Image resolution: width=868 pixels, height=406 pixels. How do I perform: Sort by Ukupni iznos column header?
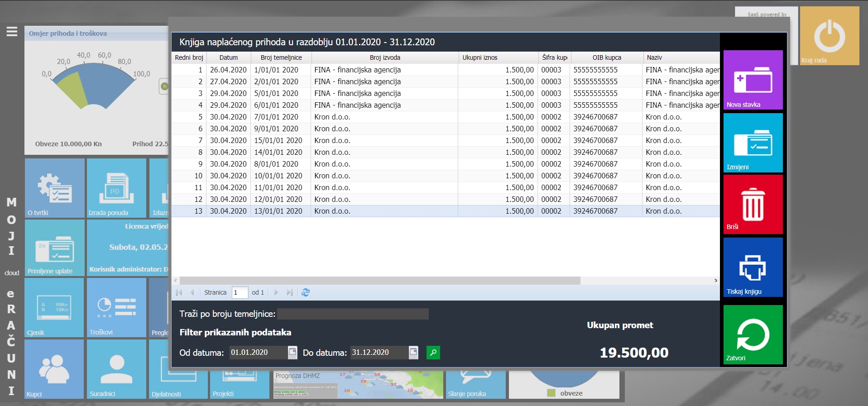[x=498, y=57]
